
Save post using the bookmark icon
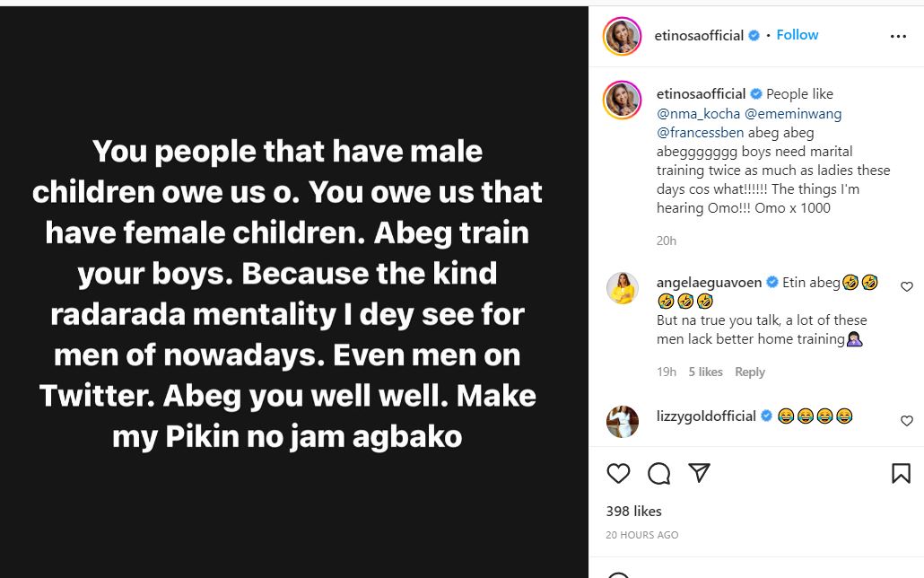[x=901, y=473]
